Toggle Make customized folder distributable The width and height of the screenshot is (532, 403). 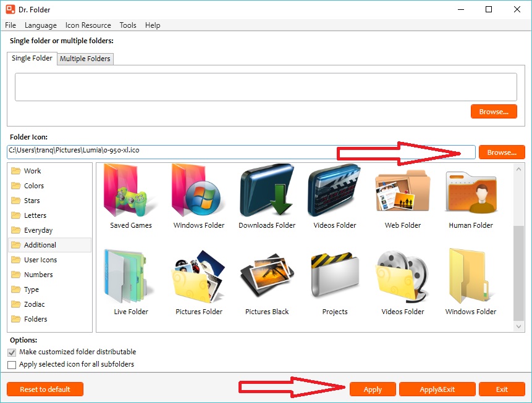pyautogui.click(x=11, y=352)
